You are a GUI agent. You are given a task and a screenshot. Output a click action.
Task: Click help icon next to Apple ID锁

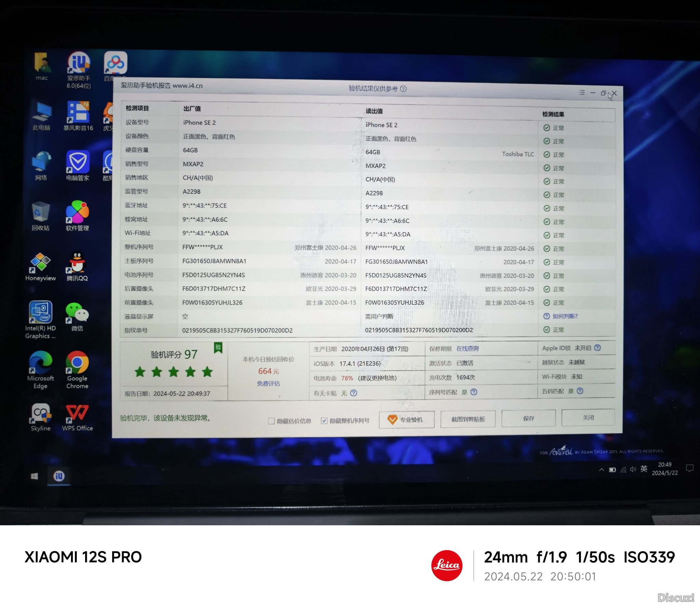pos(597,347)
